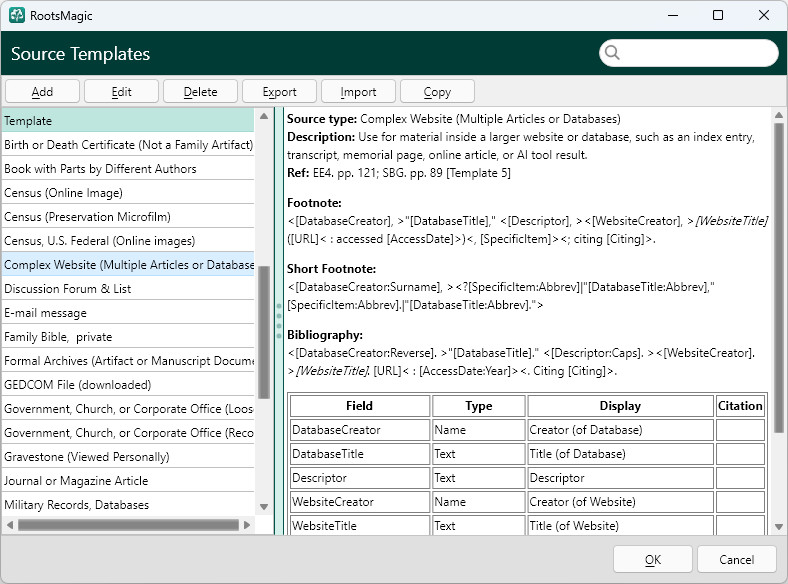Click the Footnote heading text

(x=314, y=203)
